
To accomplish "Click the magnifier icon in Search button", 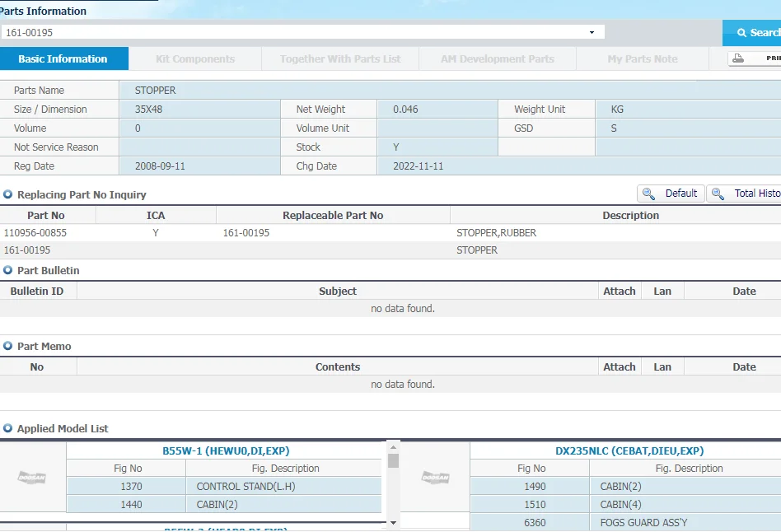I will pyautogui.click(x=741, y=33).
